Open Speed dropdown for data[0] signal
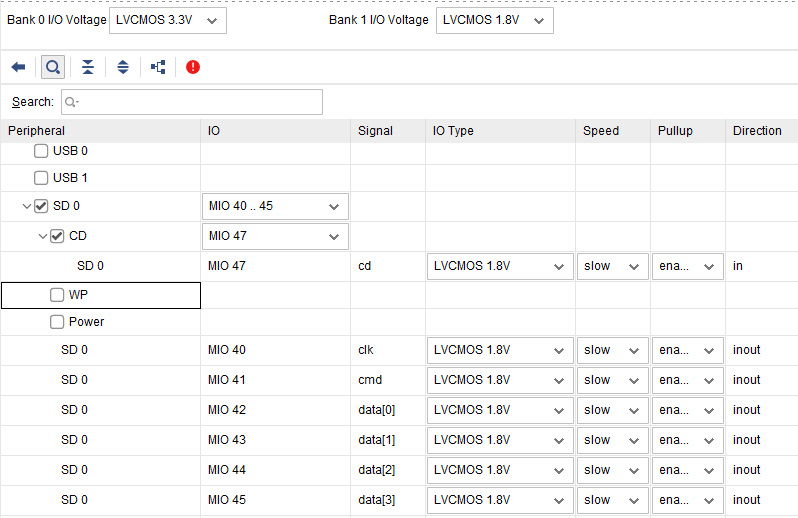This screenshot has width=798, height=518. coord(613,411)
